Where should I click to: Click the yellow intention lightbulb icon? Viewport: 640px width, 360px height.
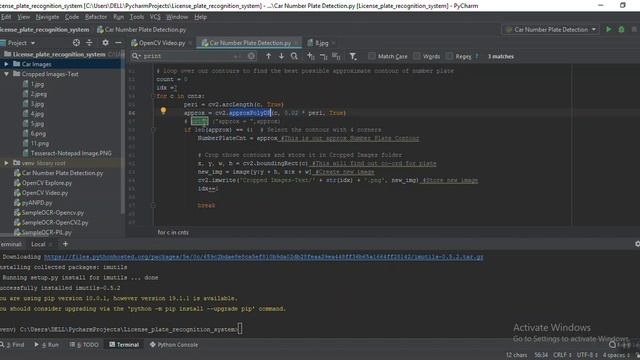[x=163, y=111]
